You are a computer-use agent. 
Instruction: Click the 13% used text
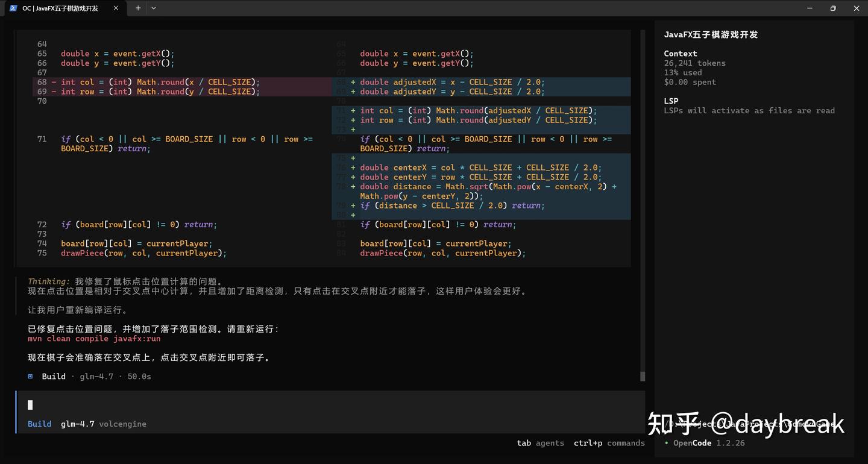click(683, 73)
